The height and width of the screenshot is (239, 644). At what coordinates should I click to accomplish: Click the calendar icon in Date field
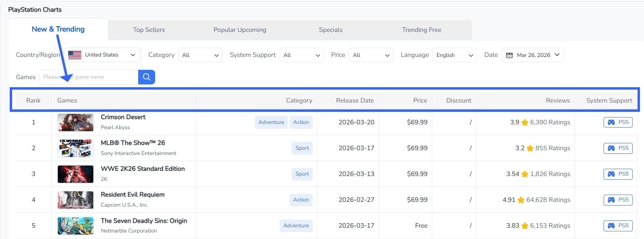coord(509,55)
